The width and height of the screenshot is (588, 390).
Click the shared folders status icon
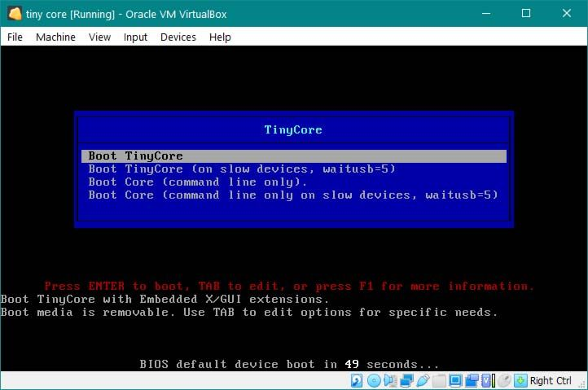click(x=440, y=380)
